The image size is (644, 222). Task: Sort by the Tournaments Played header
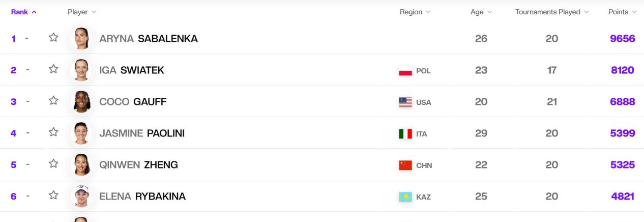(x=551, y=12)
